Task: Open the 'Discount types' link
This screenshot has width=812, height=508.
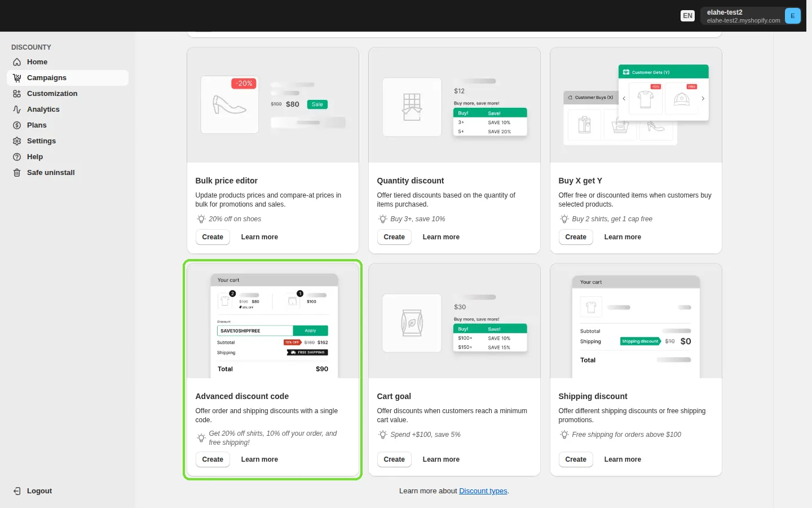Action: click(x=483, y=491)
